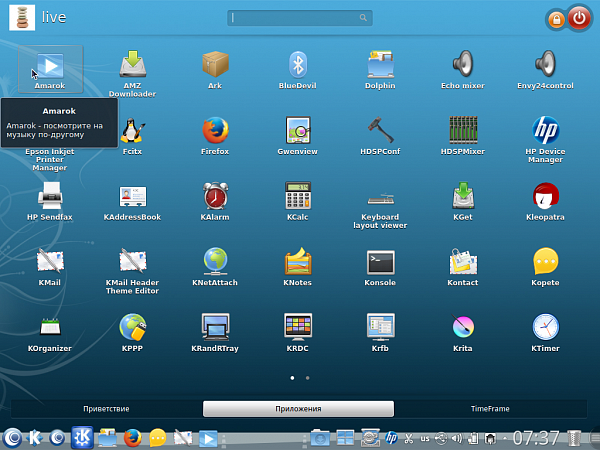
Task: Select the Приложения tab
Action: point(298,409)
